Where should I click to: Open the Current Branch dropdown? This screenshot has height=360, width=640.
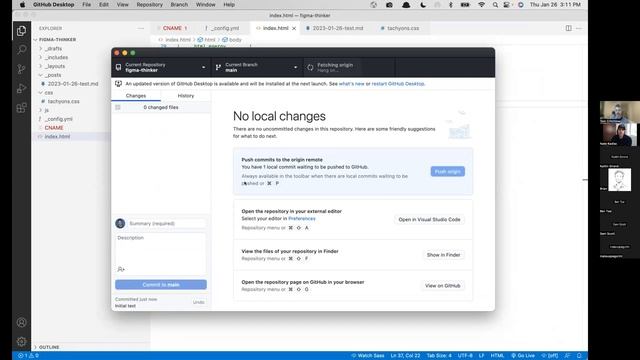tap(257, 67)
